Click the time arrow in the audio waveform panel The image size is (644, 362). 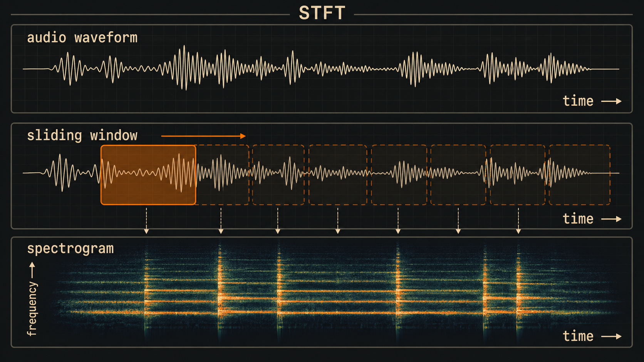[611, 101]
